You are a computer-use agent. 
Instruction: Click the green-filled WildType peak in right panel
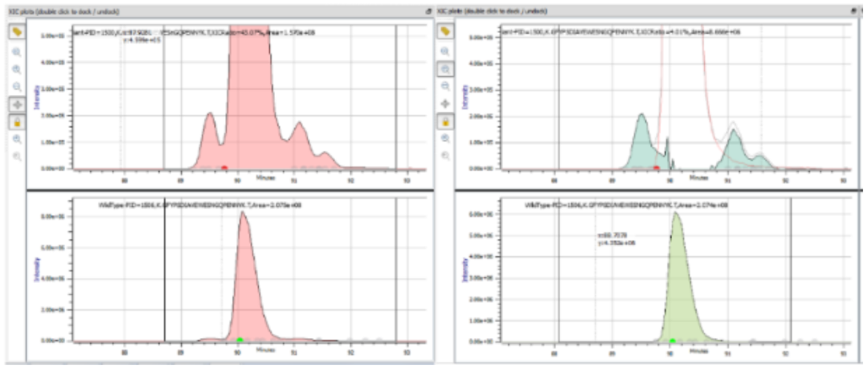(678, 288)
